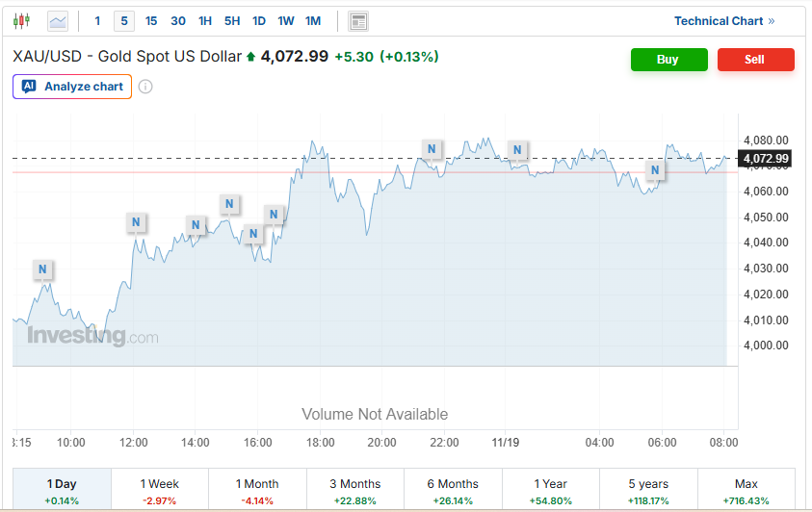
Task: Toggle the news display icon in toolbar
Action: pyautogui.click(x=358, y=20)
